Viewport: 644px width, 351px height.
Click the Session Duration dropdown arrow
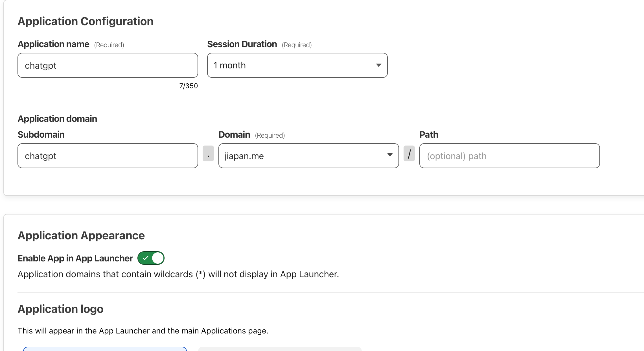point(378,65)
